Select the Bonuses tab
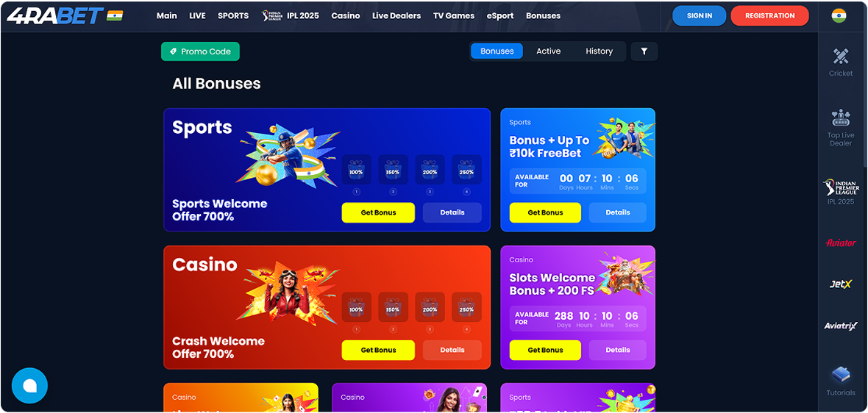The height and width of the screenshot is (413, 868). (497, 51)
